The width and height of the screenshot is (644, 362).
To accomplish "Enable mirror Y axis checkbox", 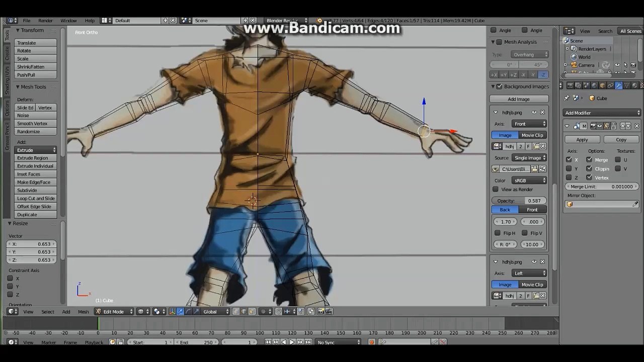I will [569, 169].
